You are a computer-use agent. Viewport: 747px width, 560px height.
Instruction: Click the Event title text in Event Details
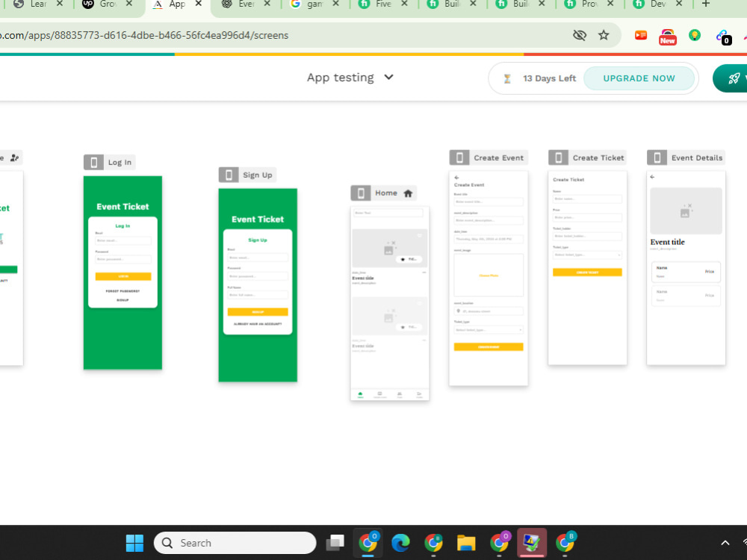pyautogui.click(x=667, y=242)
